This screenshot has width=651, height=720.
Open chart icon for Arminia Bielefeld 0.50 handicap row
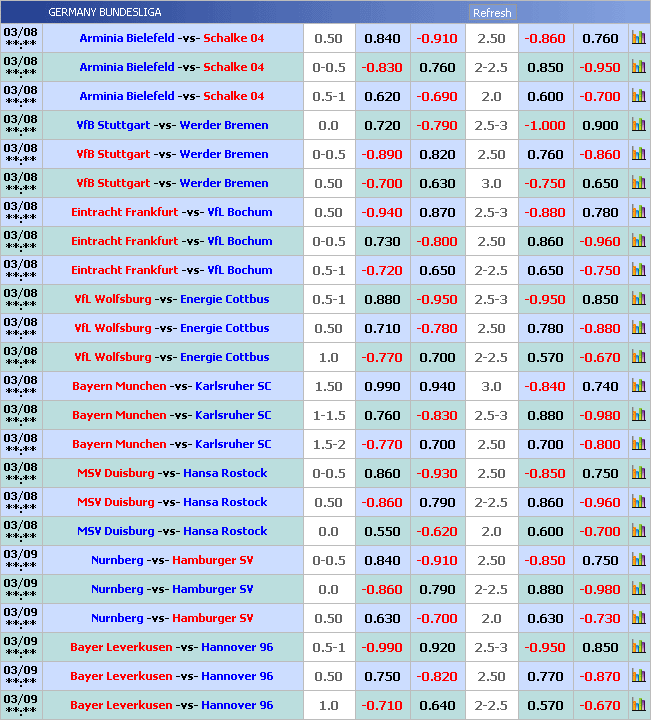pos(639,38)
